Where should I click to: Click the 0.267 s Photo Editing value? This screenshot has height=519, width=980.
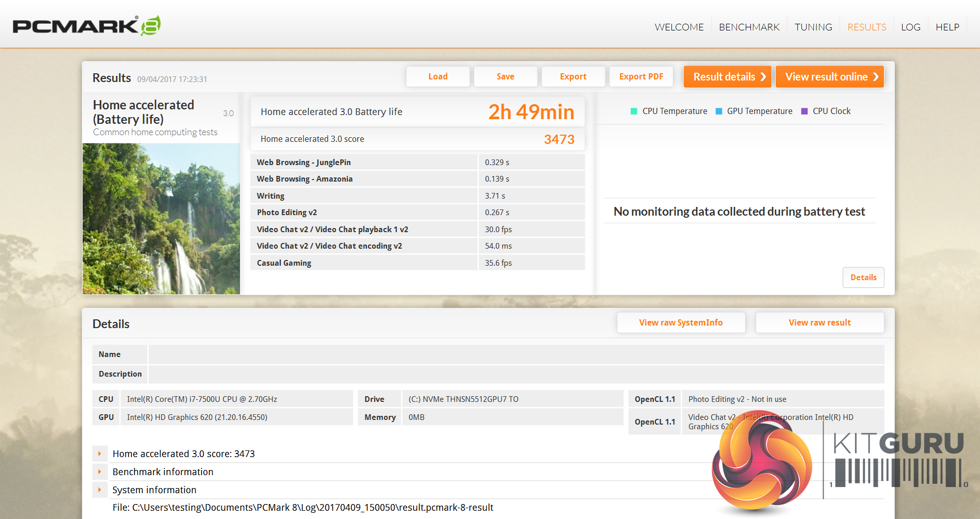point(497,213)
